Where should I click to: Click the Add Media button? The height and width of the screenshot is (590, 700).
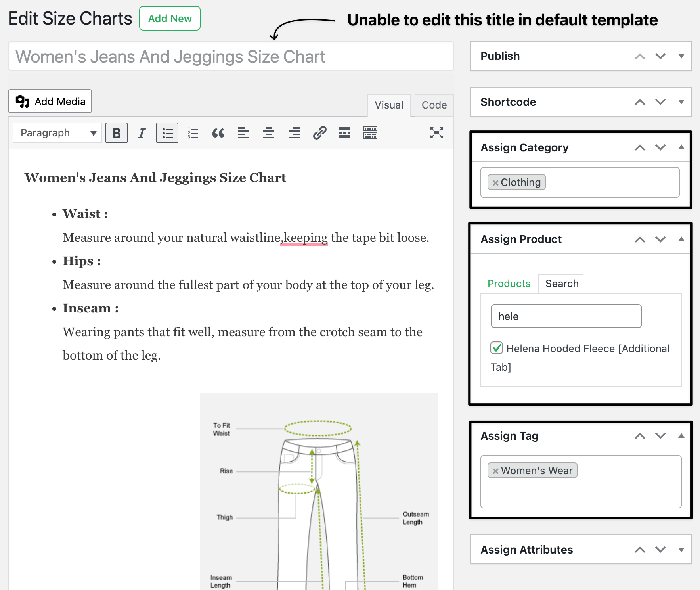tap(50, 101)
